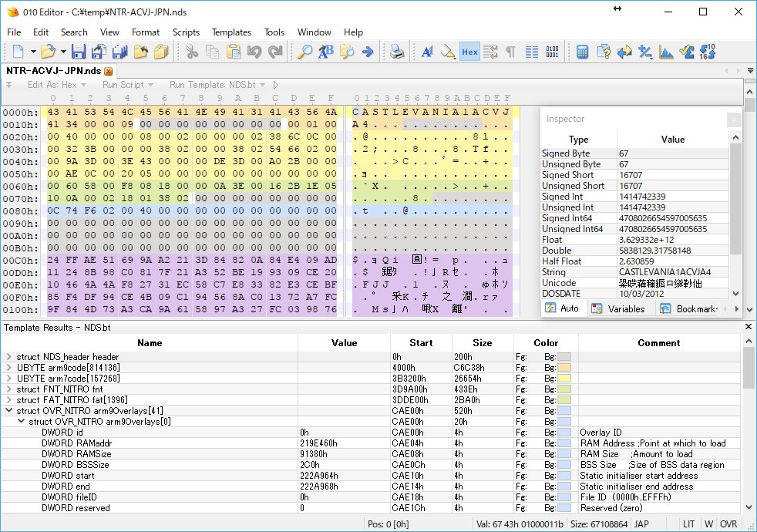Click the Goto blue arrow icon
This screenshot has height=532, width=757.
pyautogui.click(x=368, y=52)
